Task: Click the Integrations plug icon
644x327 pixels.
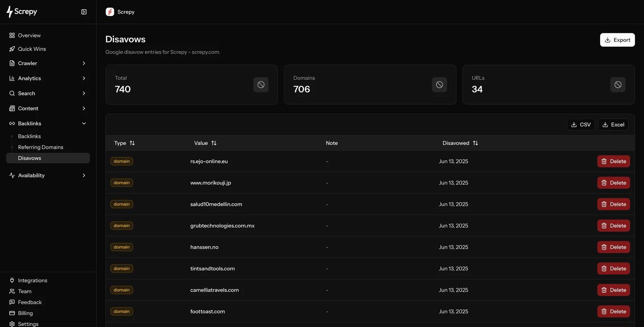Action: tap(12, 280)
